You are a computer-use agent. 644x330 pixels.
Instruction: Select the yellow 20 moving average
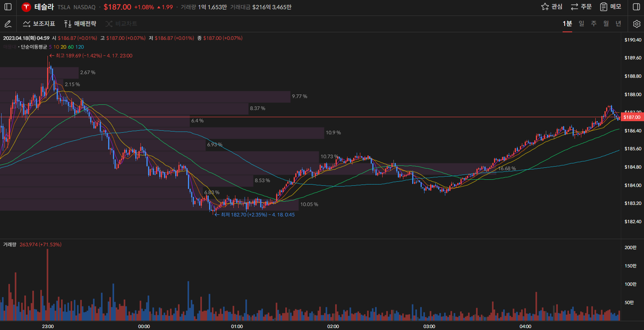(63, 47)
